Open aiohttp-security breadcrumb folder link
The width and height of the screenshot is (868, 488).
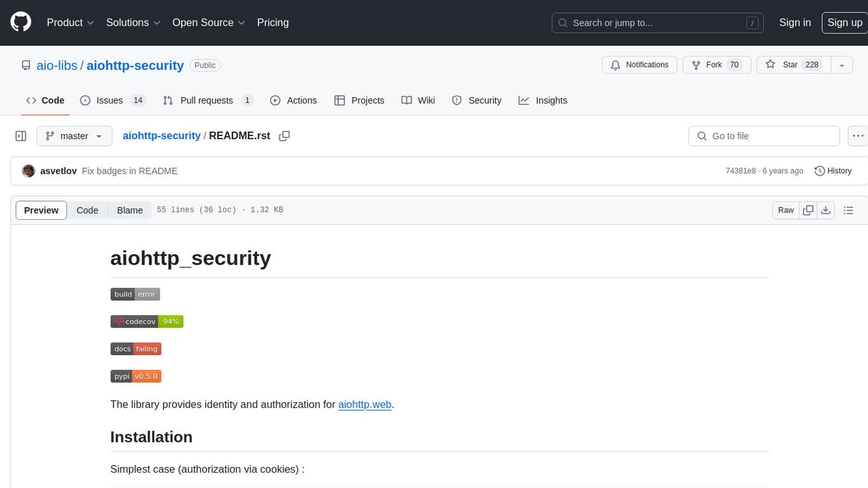coord(161,136)
